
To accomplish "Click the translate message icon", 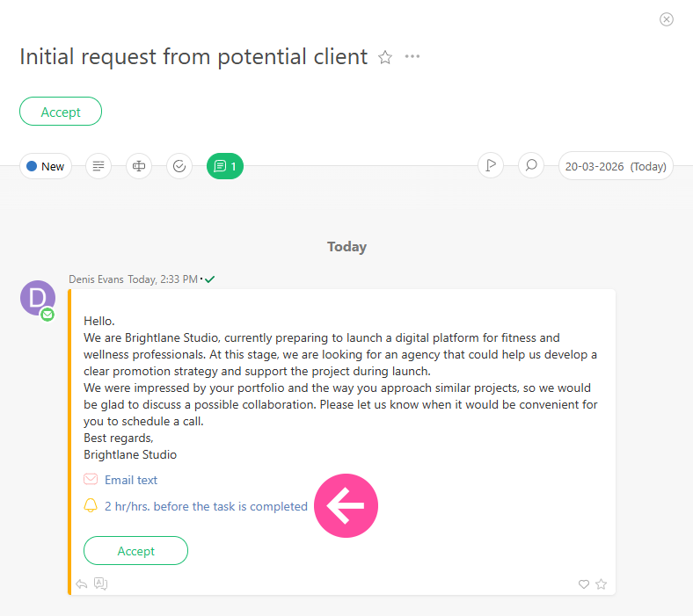I will pyautogui.click(x=100, y=583).
